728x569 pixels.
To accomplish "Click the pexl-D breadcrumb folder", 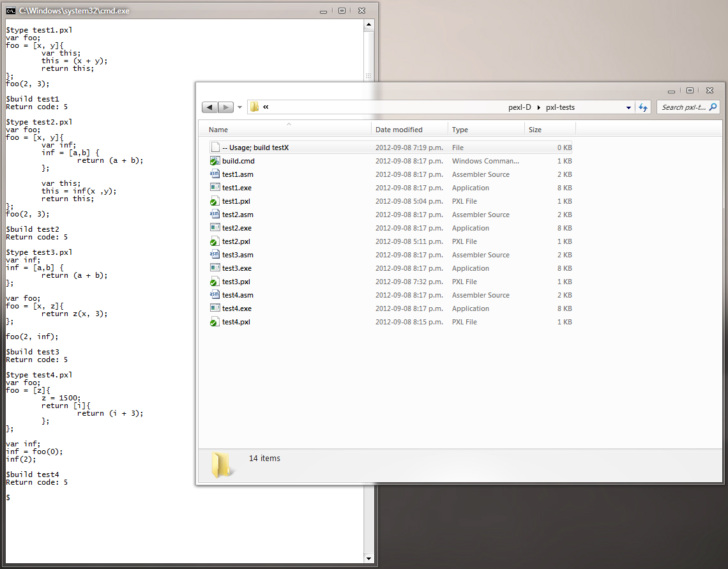I will [519, 107].
